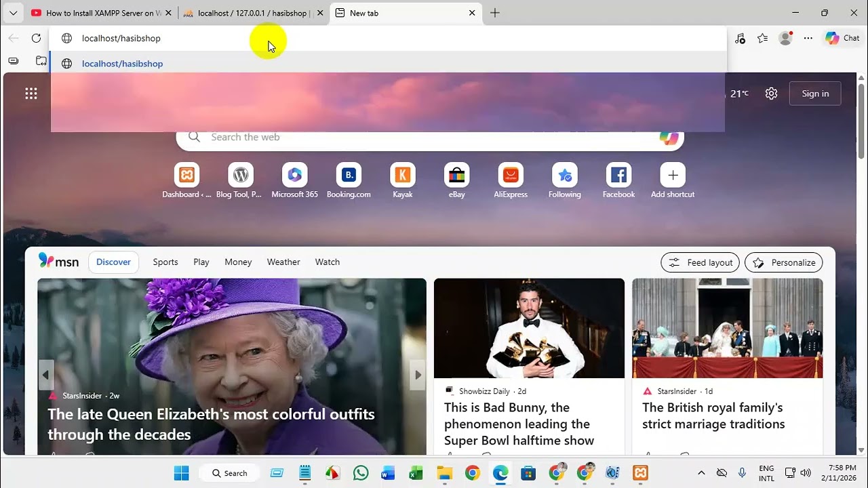The image size is (868, 488).
Task: Open the Favorites star icon in toolbar
Action: click(x=763, y=38)
